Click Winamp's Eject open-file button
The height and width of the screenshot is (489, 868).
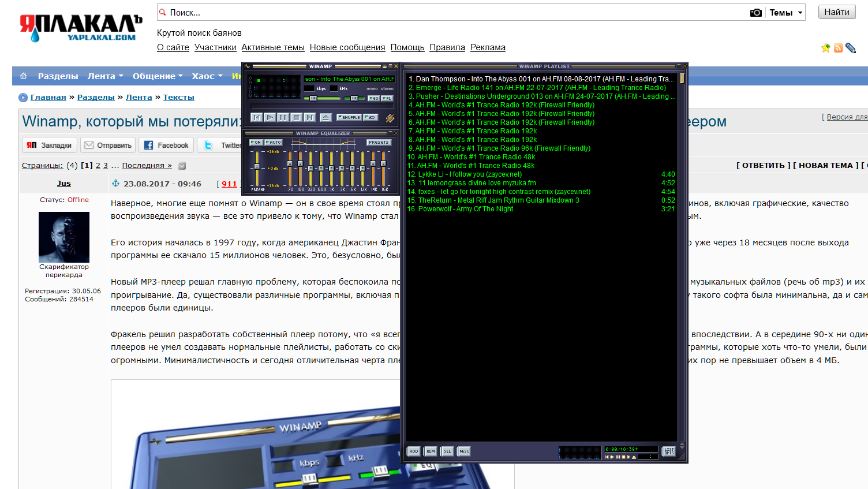[x=326, y=117]
